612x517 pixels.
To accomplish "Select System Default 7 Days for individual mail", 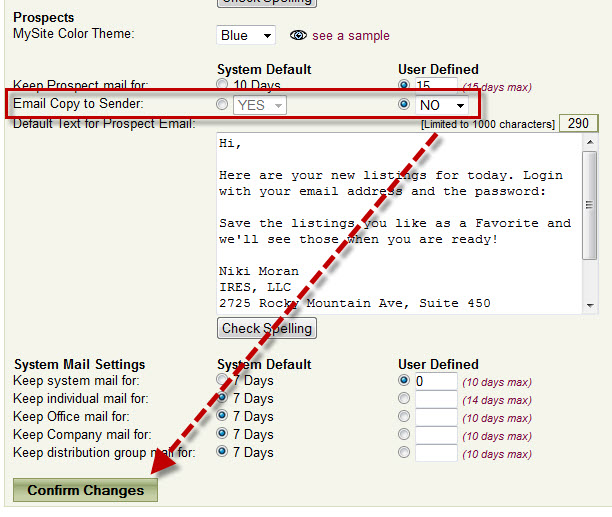I will tap(223, 398).
